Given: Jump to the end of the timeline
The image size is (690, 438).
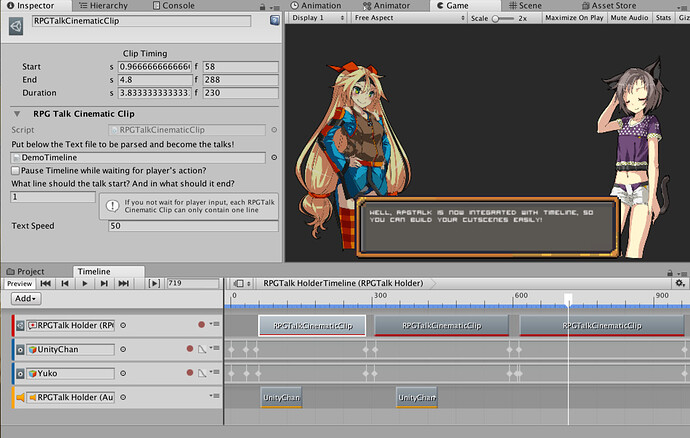Looking at the screenshot, I should point(124,283).
